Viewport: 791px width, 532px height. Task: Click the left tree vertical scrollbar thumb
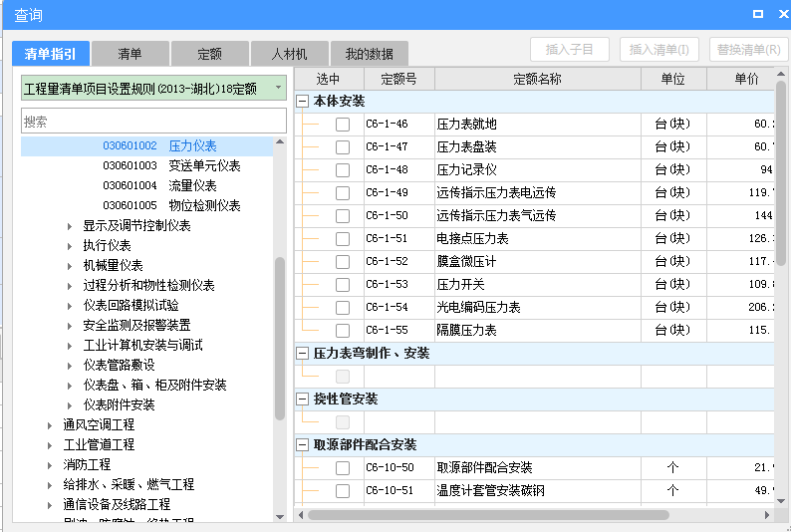(x=280, y=338)
